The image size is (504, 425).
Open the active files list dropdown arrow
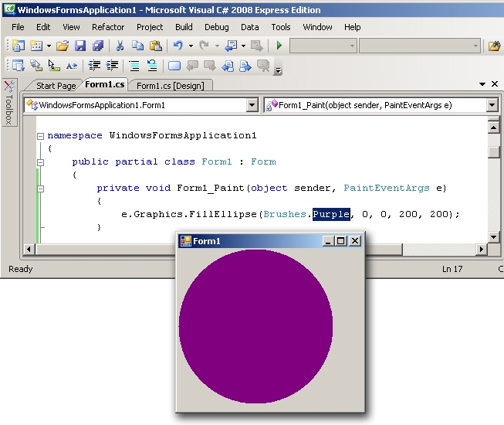click(x=482, y=84)
